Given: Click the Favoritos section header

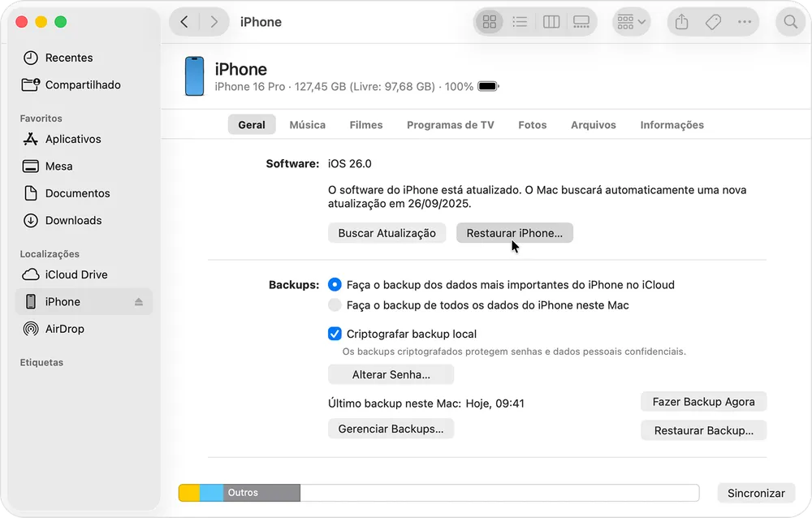Looking at the screenshot, I should click(x=41, y=118).
